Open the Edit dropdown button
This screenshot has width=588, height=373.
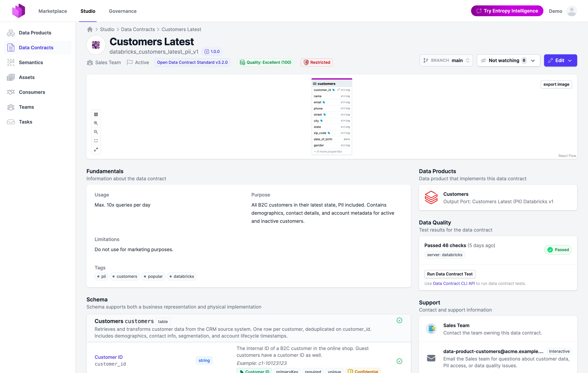pyautogui.click(x=560, y=60)
